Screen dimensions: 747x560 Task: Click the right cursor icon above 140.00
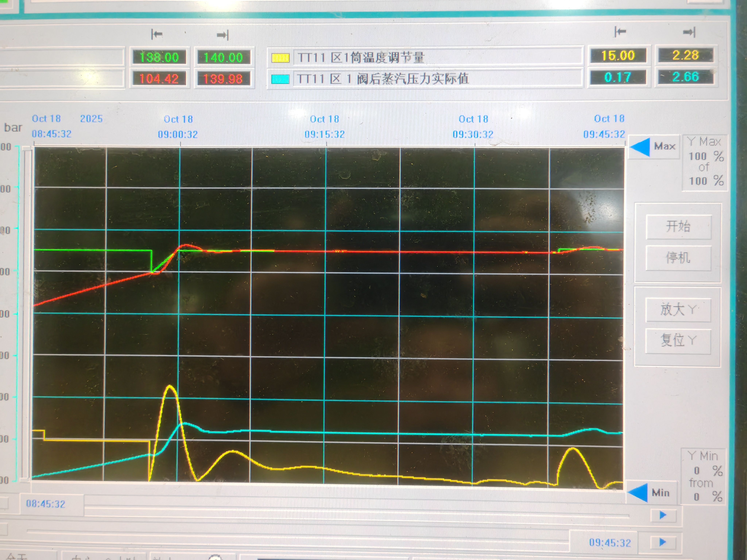pos(223,35)
